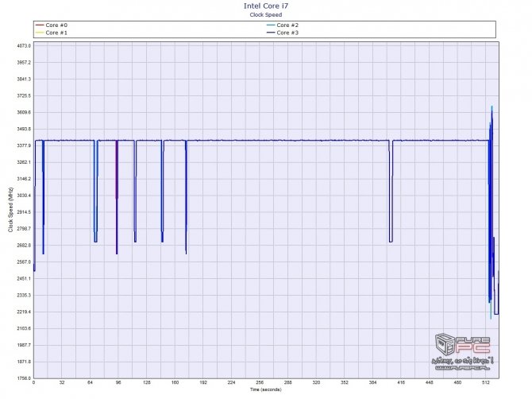Click the 2451.1 y-axis value
532x399 pixels.
click(x=24, y=279)
